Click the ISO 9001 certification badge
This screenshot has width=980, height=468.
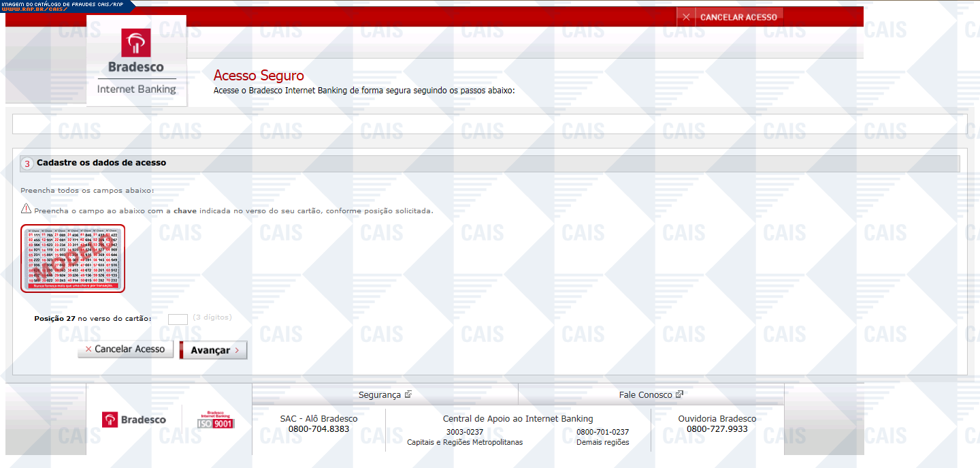[x=215, y=420]
